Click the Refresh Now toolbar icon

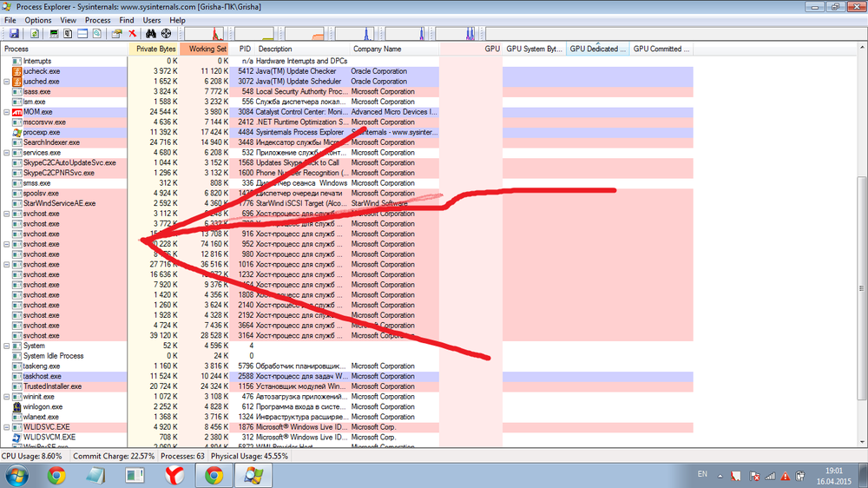click(x=35, y=34)
